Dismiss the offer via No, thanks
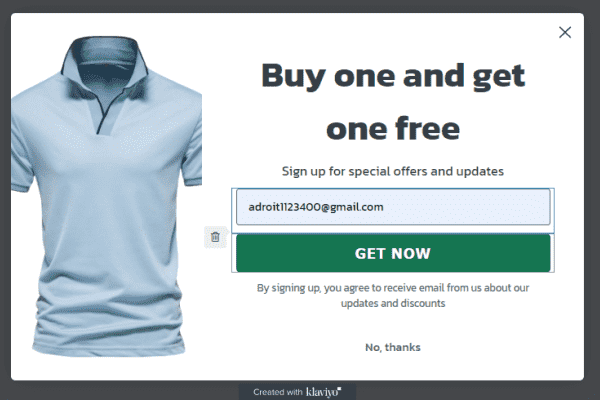Screen dimensions: 600x400 tap(393, 347)
